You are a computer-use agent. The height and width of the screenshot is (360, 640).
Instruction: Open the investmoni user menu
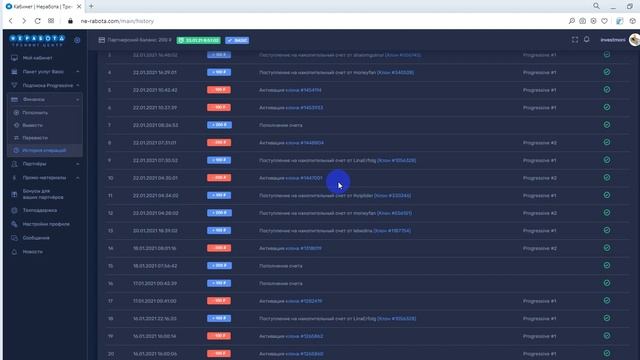click(613, 40)
